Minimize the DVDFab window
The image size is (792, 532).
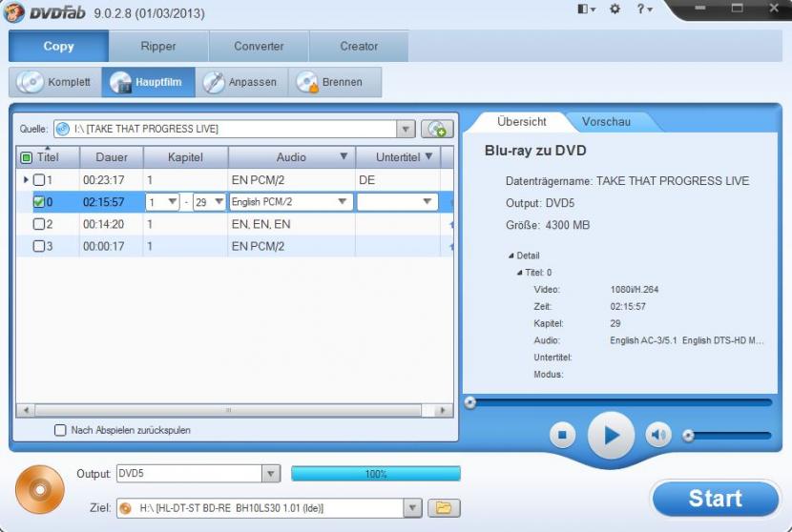pyautogui.click(x=700, y=8)
